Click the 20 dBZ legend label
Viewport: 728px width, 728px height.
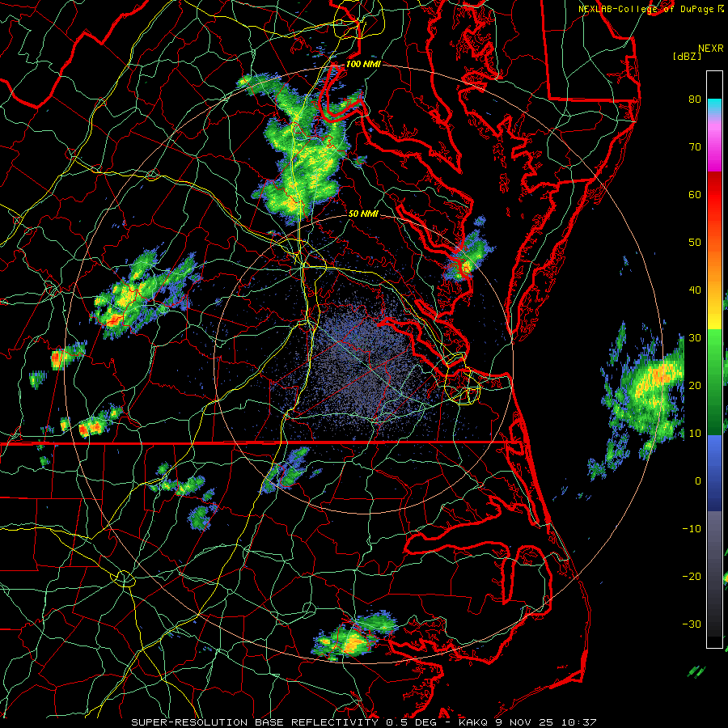(x=695, y=385)
